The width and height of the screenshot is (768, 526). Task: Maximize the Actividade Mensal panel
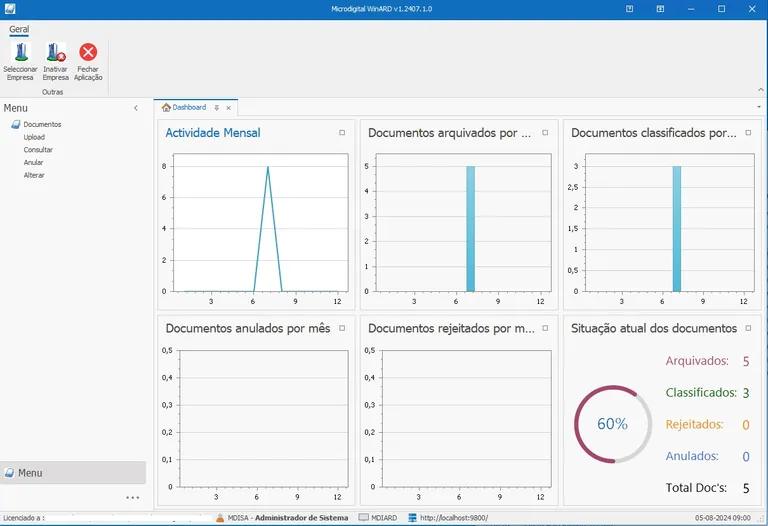click(342, 133)
